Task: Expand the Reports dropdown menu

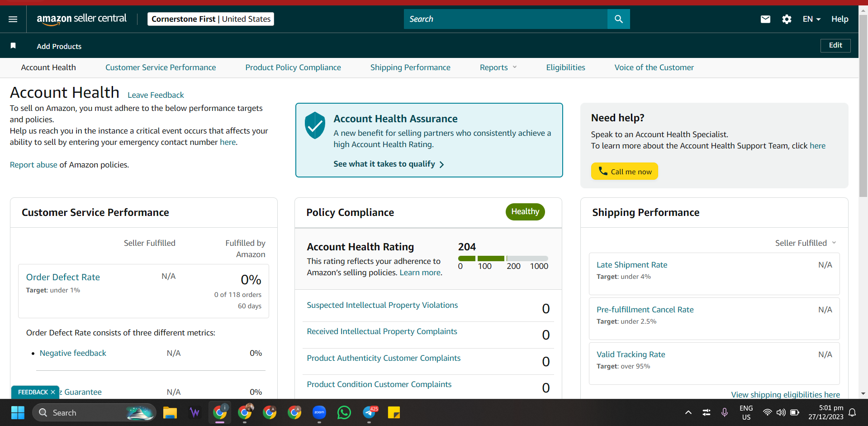Action: (498, 67)
